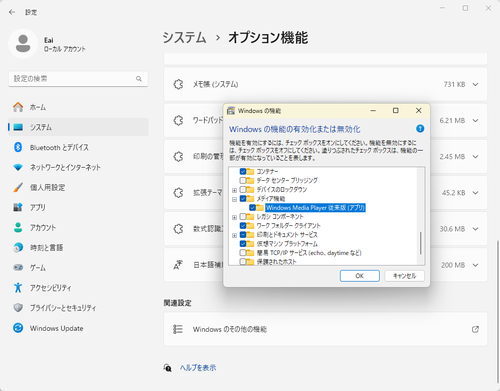The height and width of the screenshot is (391, 500).
Task: Click the ゲーム controller icon in sidebar
Action: 18,267
